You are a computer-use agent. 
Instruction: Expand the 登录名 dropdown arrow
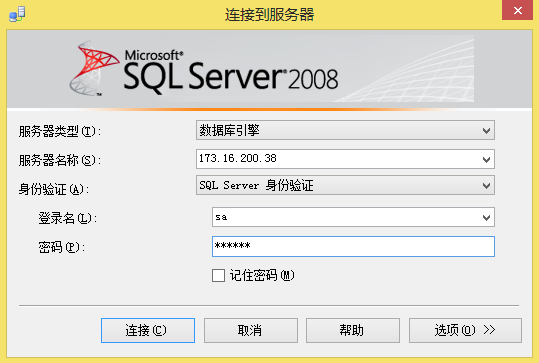coord(486,218)
